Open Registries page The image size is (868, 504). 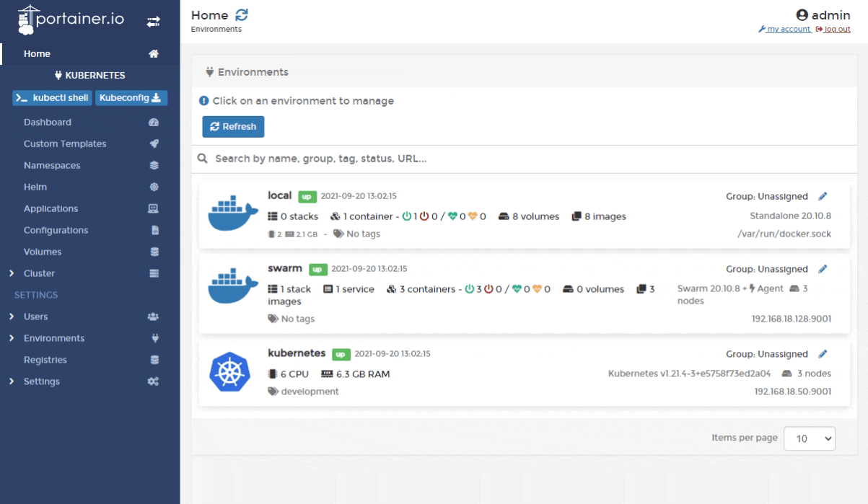[x=45, y=361]
